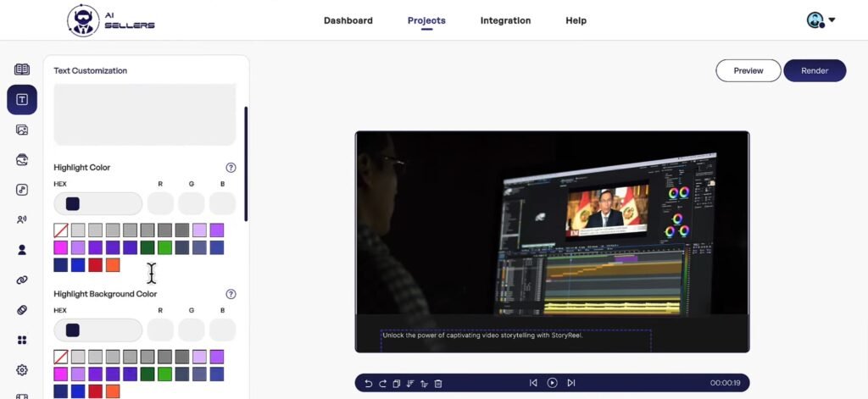Click the Text Customization panel scrollbar
Screen dimensions: 868x399
(246, 163)
